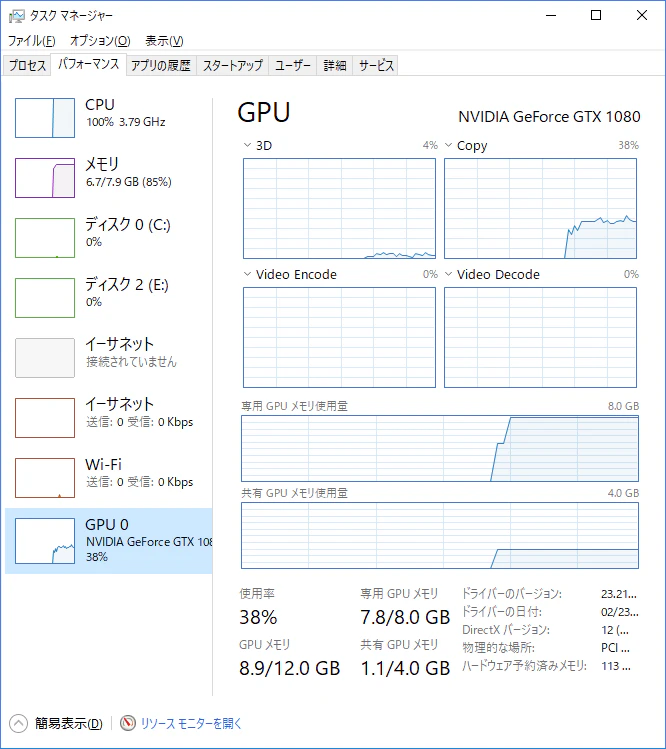This screenshot has height=749, width=666.
Task: Switch to the サービス tab
Action: 376,65
